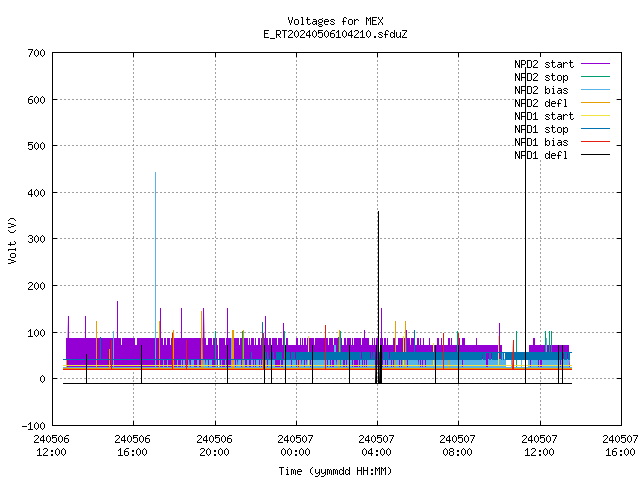Click the 'NPD2 bias' legend label
Viewport: 640px width, 480px height.
[541, 90]
